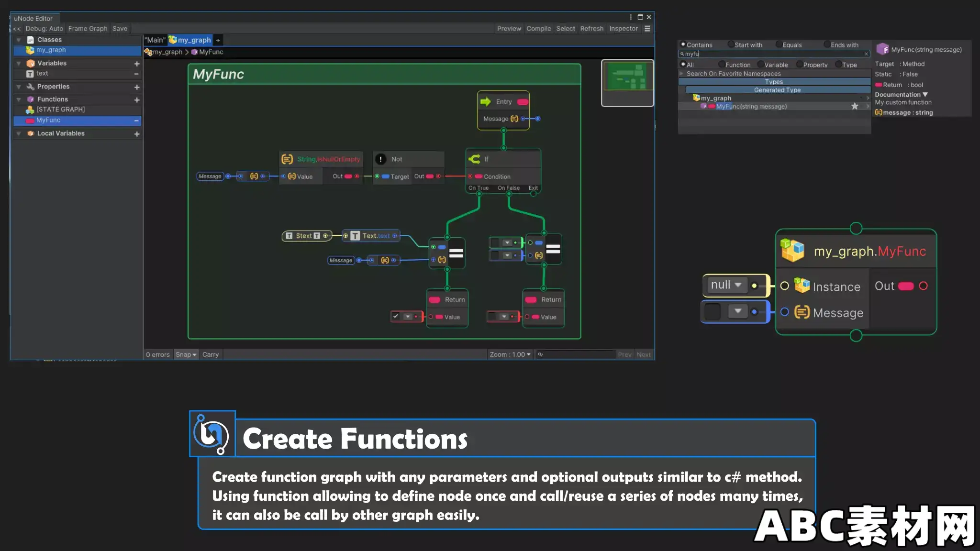
Task: Click the Variables cube icon in sidebar
Action: [31, 63]
